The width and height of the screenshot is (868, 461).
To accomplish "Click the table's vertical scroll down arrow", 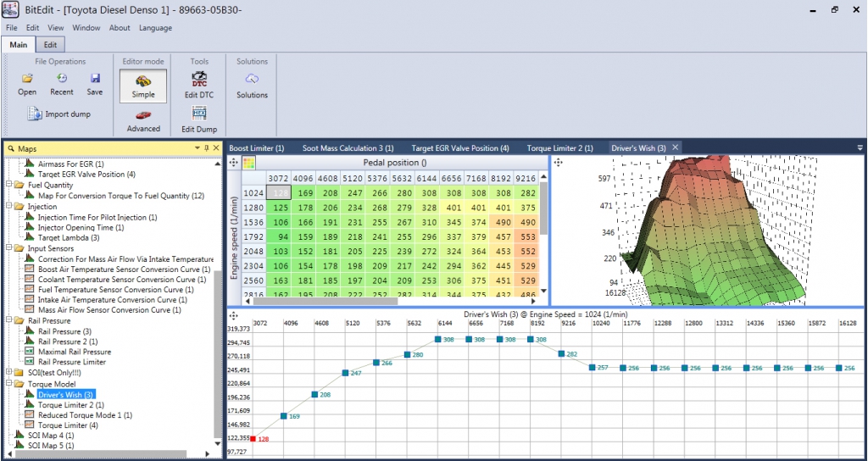I will pos(543,292).
